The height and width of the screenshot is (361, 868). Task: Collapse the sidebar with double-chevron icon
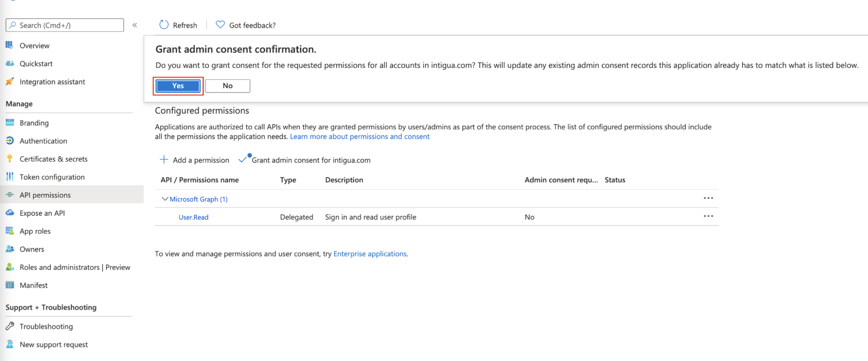coord(135,25)
